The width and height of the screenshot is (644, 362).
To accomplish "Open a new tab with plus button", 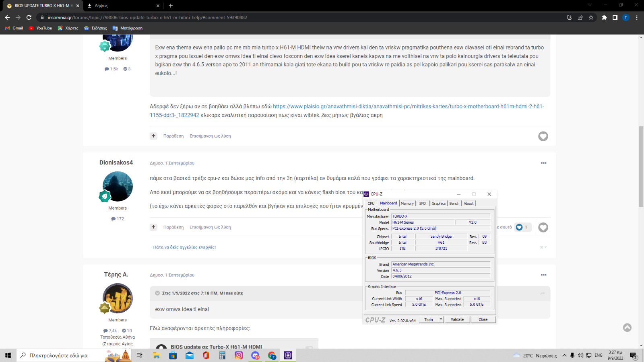I will coord(171,6).
